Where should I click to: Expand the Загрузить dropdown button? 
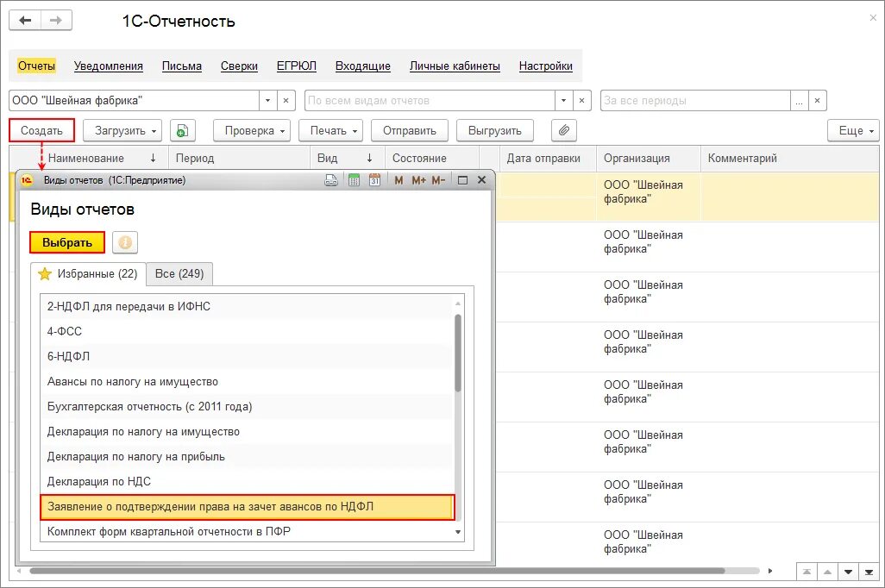coord(122,131)
